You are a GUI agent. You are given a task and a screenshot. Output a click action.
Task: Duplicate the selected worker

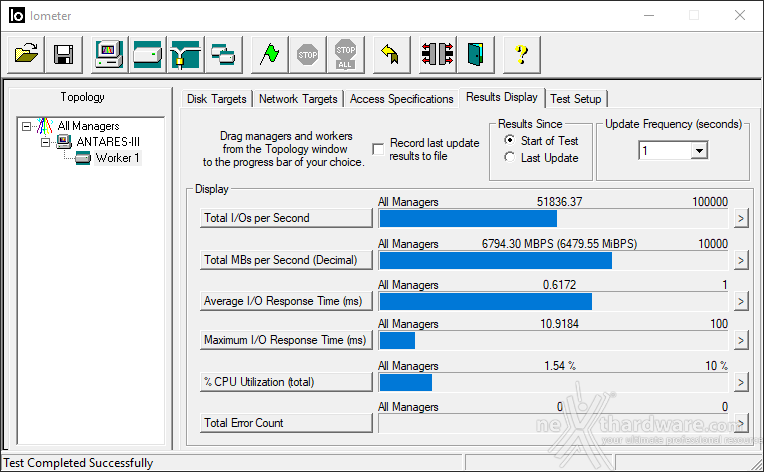[223, 54]
